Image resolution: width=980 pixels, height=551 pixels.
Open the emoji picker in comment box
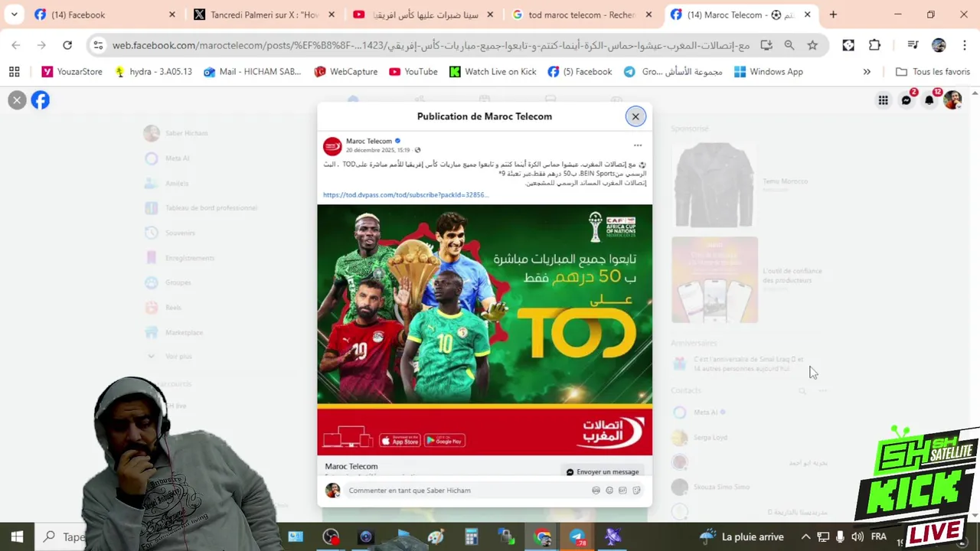click(x=609, y=491)
